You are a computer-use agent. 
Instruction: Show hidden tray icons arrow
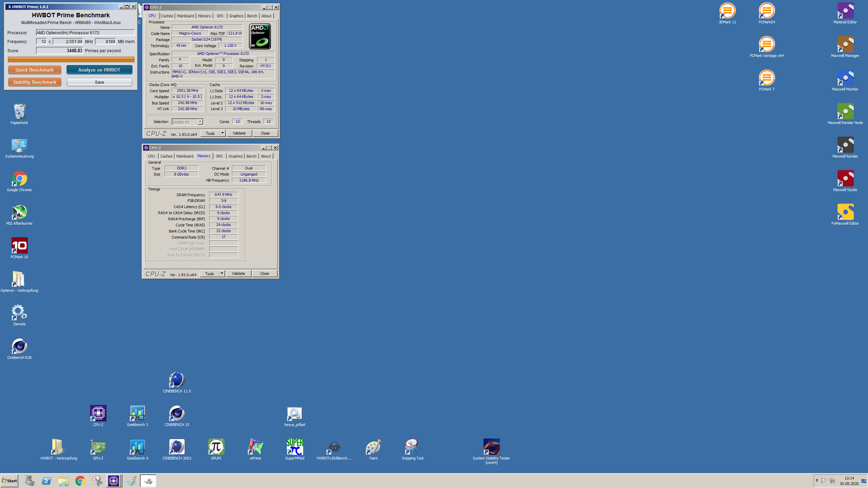point(817,480)
